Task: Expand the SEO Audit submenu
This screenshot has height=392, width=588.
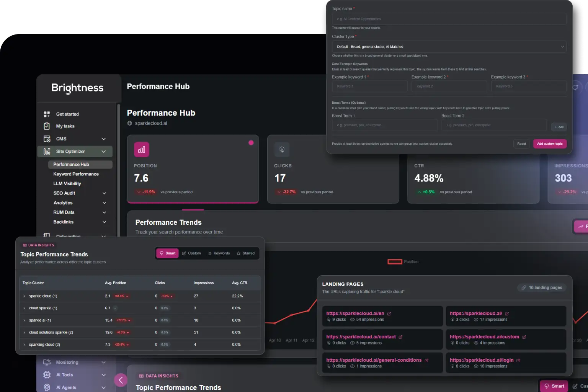Action: [104, 193]
